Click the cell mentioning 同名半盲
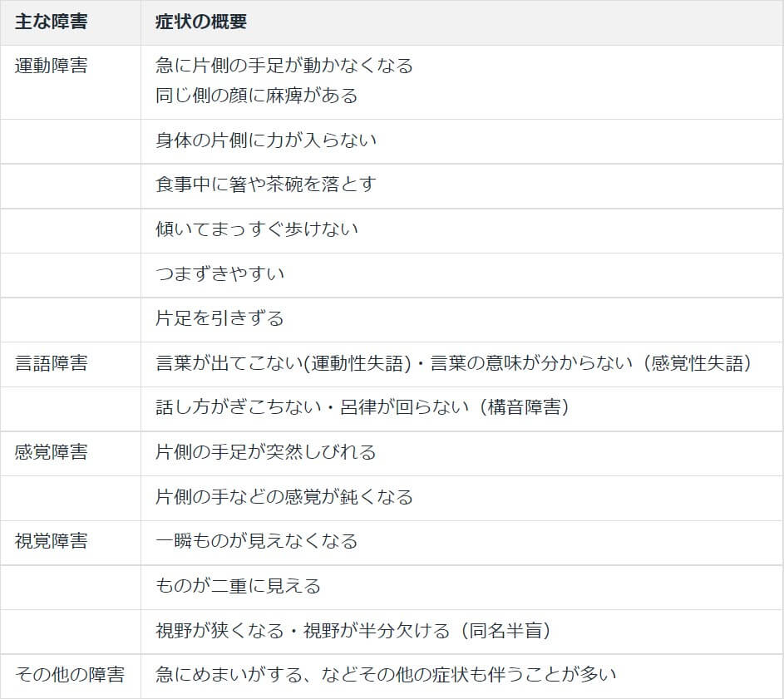 pyautogui.click(x=353, y=632)
